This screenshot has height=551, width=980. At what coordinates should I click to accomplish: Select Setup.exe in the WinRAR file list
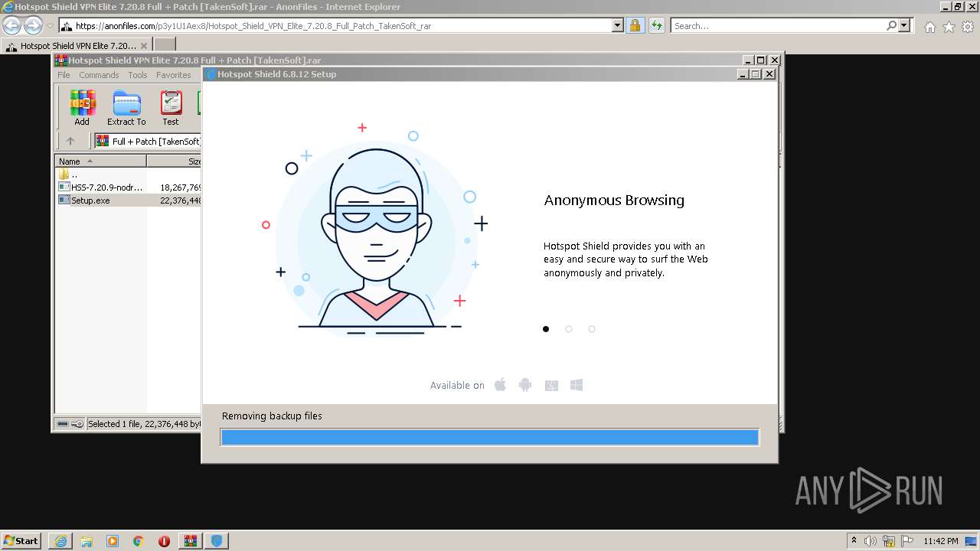click(x=129, y=201)
